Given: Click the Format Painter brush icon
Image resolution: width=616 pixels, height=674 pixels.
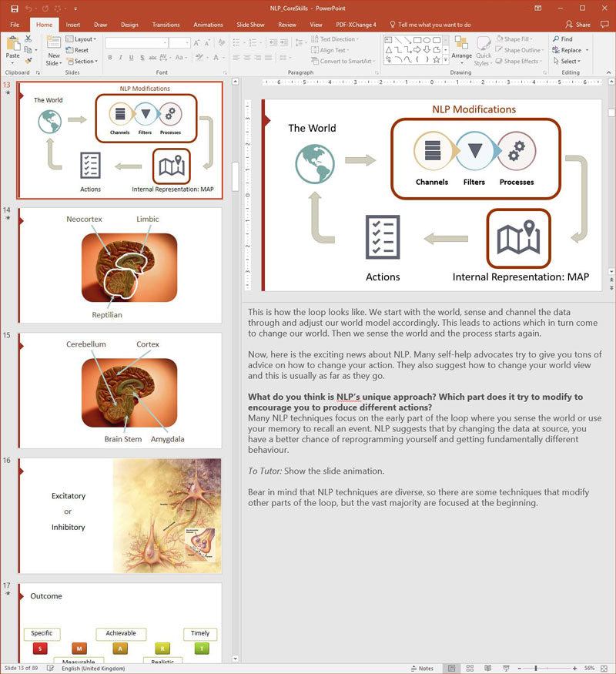Looking at the screenshot, I should tap(28, 61).
